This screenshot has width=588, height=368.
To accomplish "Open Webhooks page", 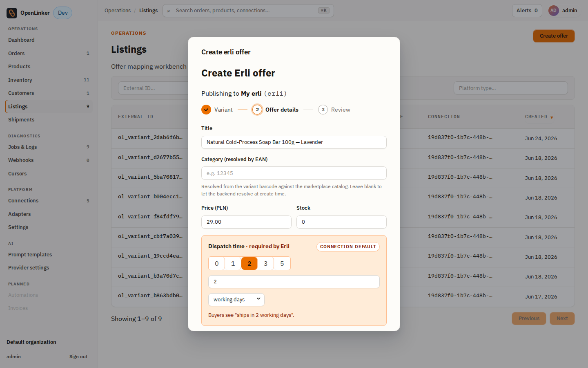I will (49, 160).
